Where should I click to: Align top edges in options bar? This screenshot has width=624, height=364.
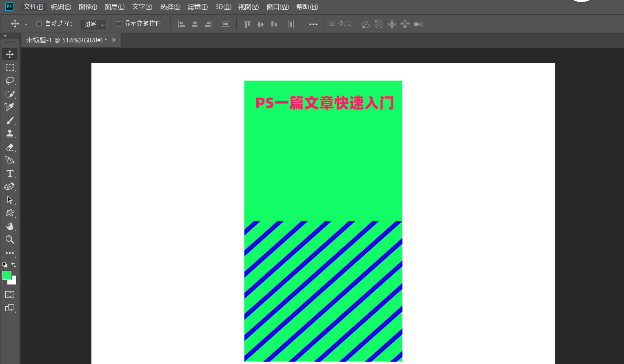247,24
